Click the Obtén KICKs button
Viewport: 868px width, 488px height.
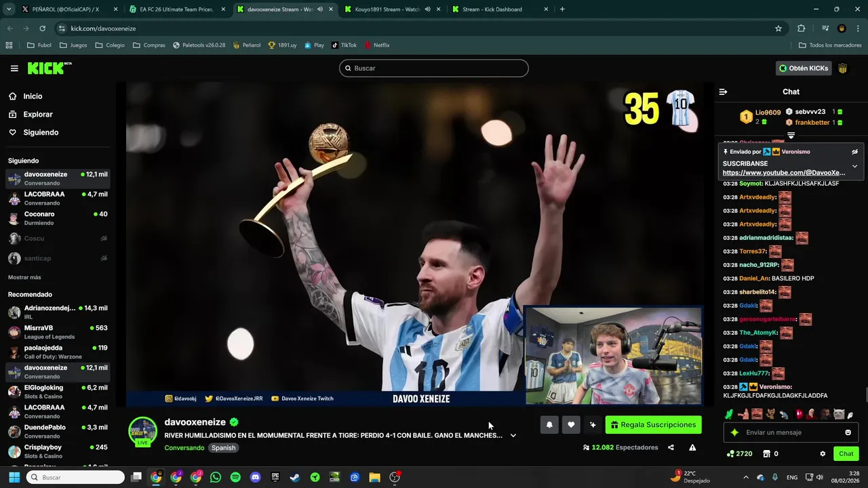click(x=804, y=68)
